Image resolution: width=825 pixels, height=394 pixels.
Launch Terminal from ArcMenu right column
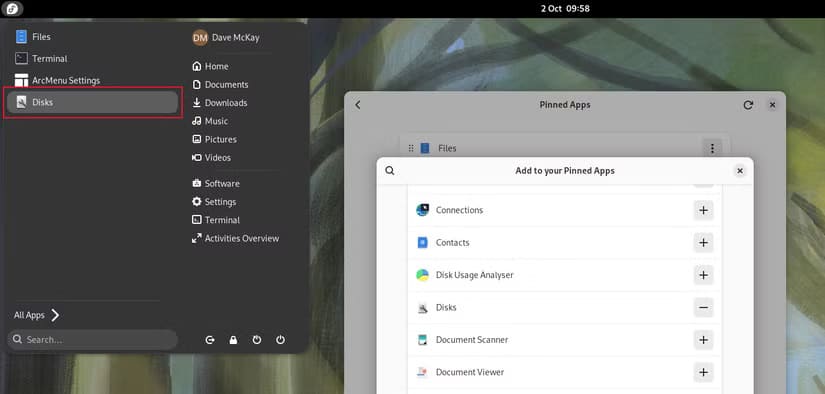tap(216, 220)
